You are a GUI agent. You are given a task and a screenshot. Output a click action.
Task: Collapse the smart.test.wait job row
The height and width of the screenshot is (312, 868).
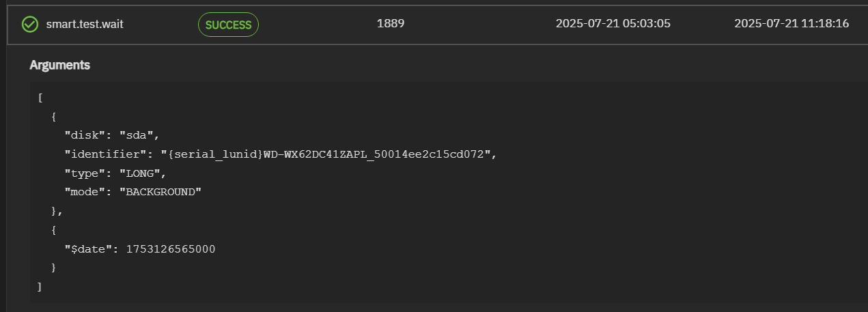[437, 25]
